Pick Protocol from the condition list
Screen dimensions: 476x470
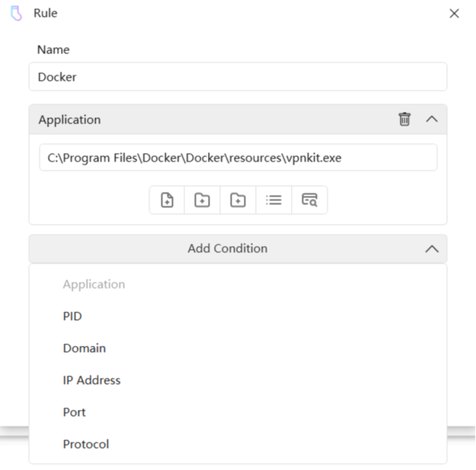click(86, 444)
